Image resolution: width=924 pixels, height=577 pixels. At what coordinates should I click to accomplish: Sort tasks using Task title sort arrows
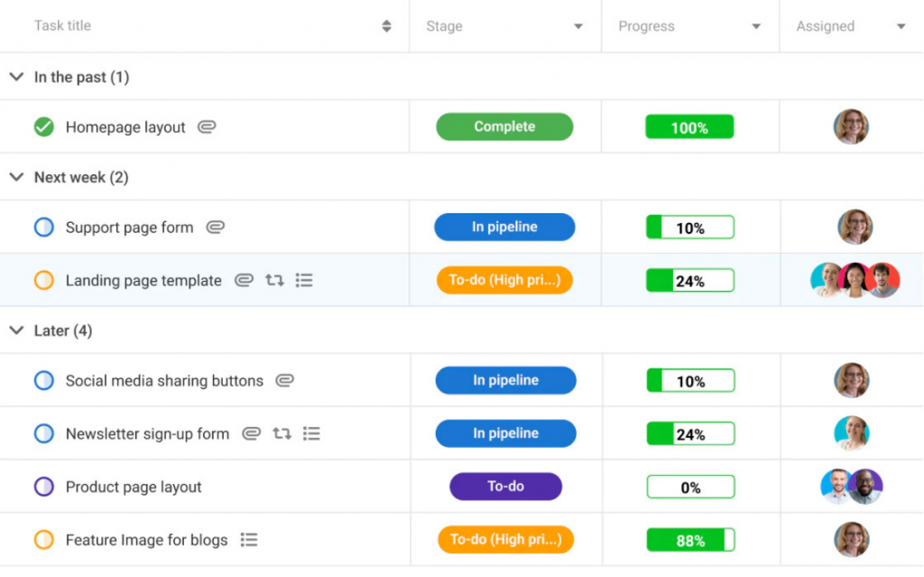click(x=386, y=26)
